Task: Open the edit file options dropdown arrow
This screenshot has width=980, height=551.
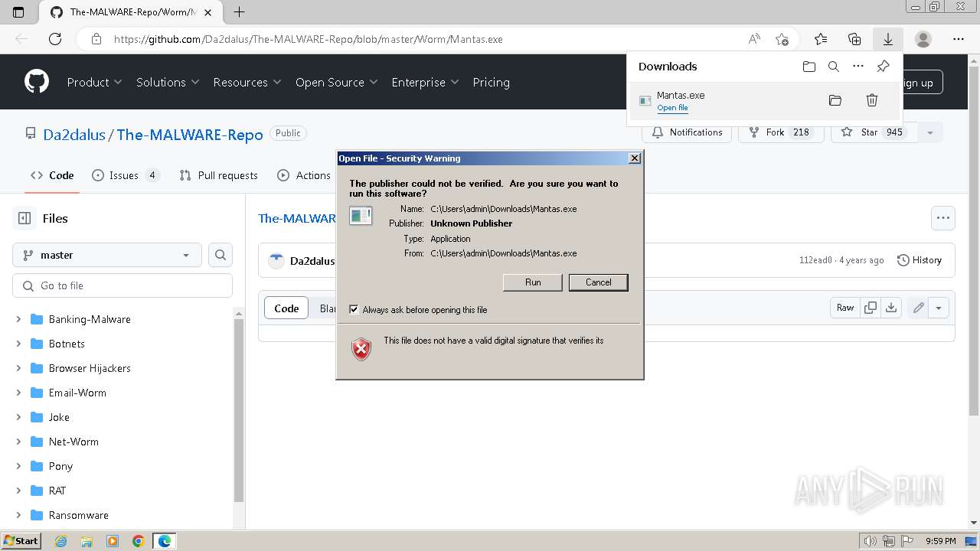Action: [x=939, y=308]
